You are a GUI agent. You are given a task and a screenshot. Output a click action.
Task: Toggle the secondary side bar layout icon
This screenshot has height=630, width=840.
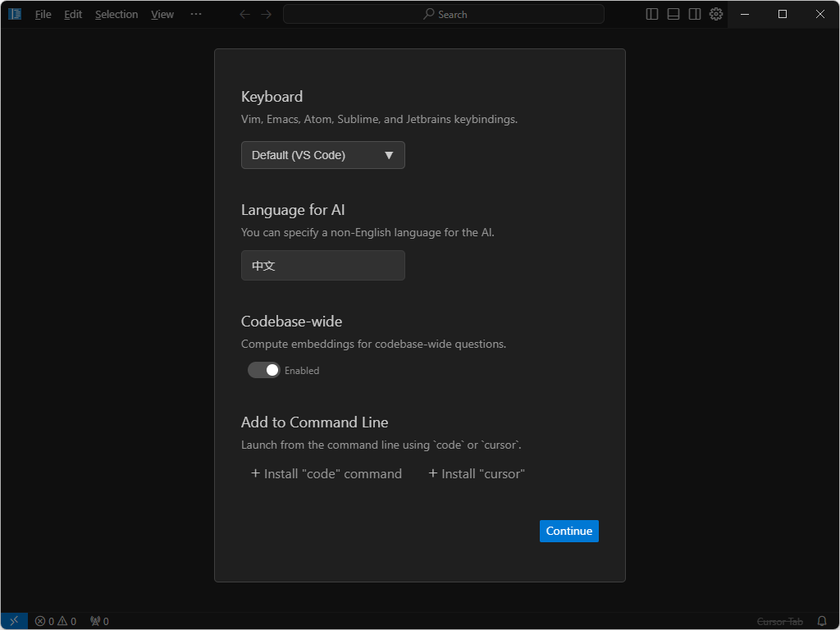[695, 15]
